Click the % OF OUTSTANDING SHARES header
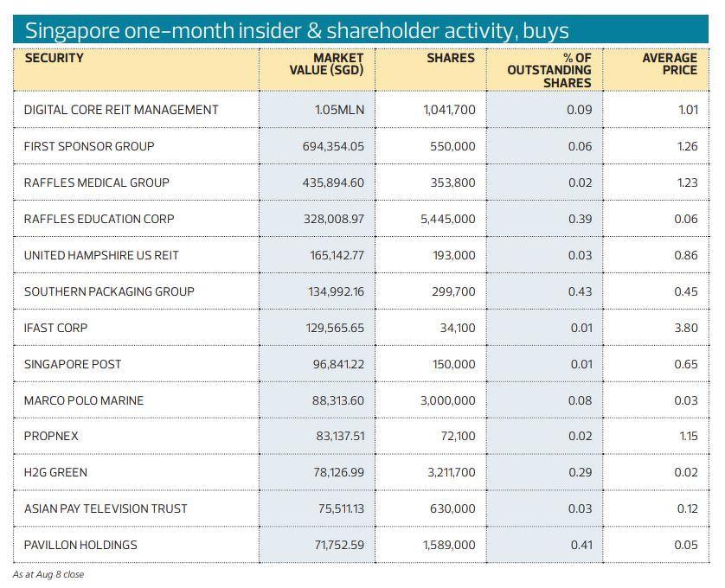The image size is (725, 588). click(549, 70)
